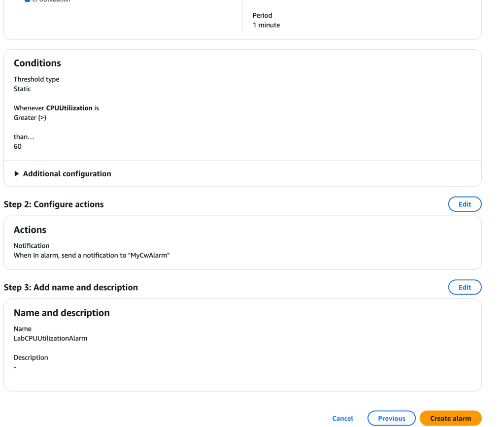The height and width of the screenshot is (427, 504).
Task: Cancel the alarm creation
Action: coord(342,418)
